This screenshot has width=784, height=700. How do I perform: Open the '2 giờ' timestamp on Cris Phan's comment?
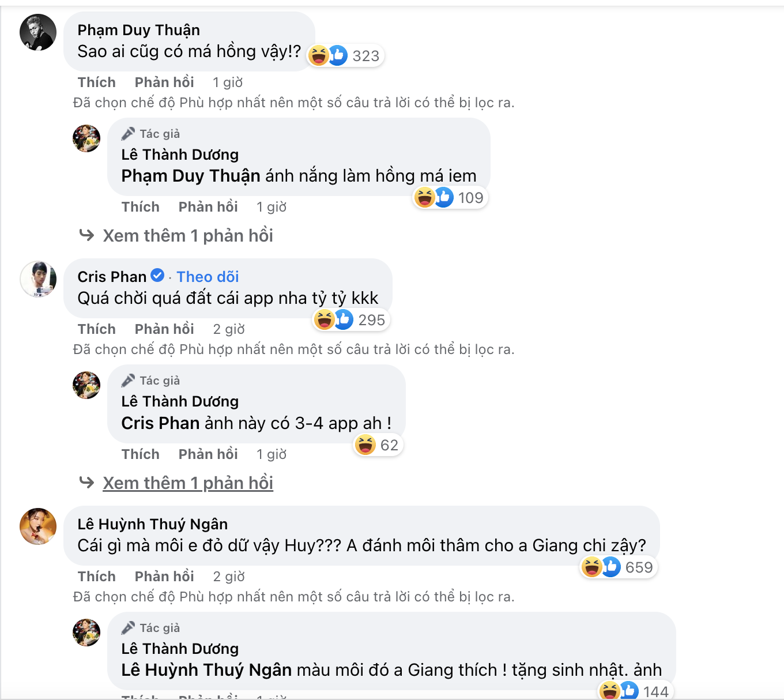click(x=229, y=329)
